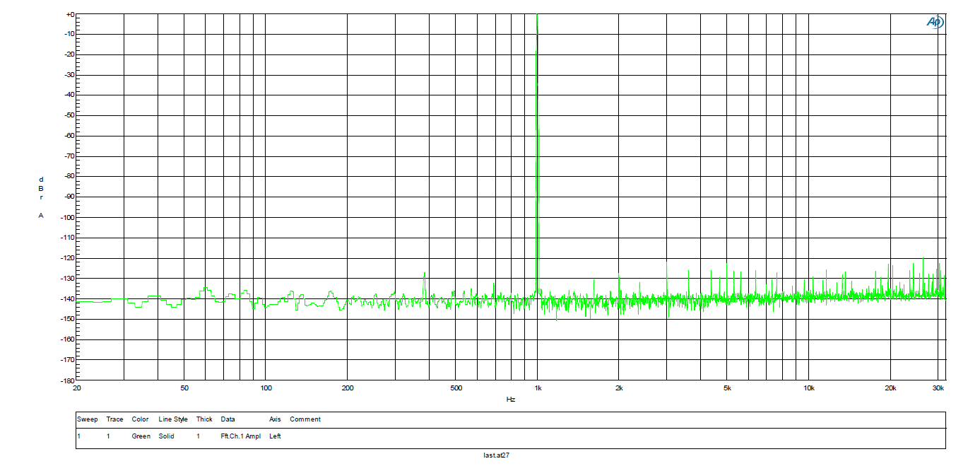Click the '20k' label on the frequency axis

coord(891,388)
